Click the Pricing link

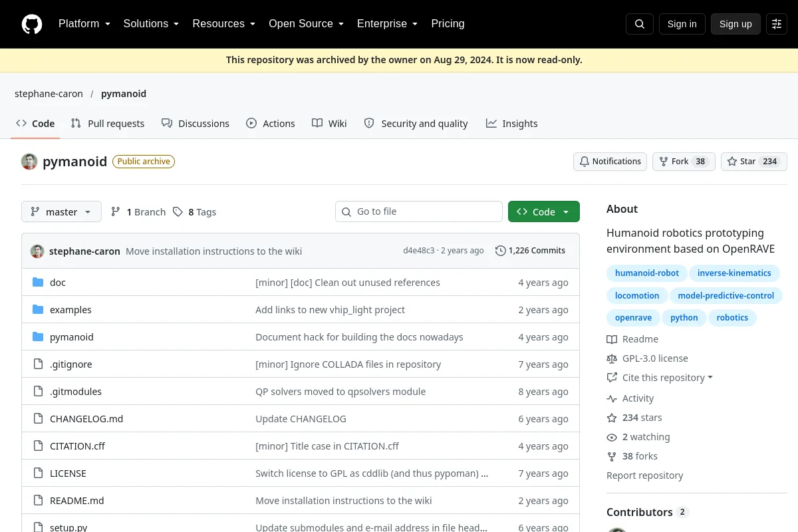[x=448, y=24]
